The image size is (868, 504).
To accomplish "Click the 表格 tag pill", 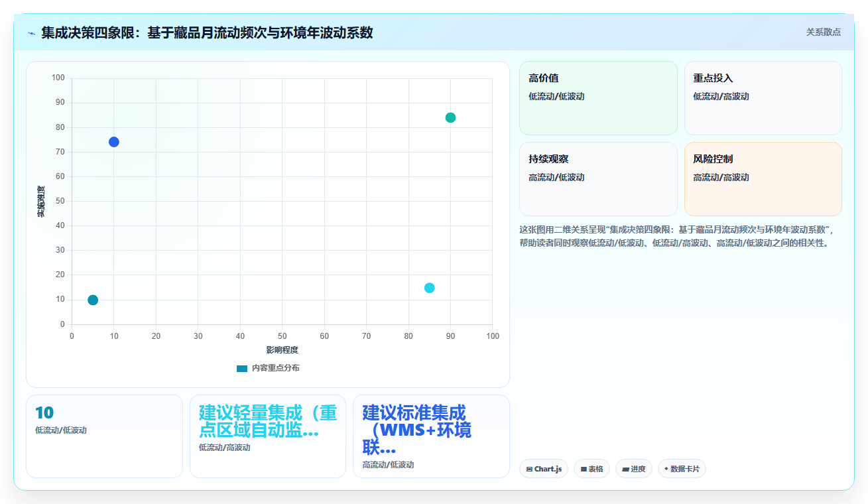I will (x=591, y=469).
